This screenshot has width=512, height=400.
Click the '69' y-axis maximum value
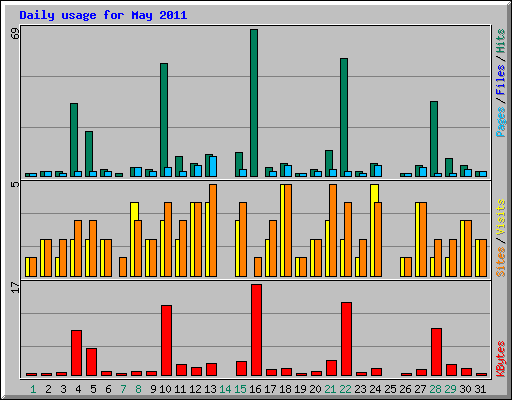(15, 33)
